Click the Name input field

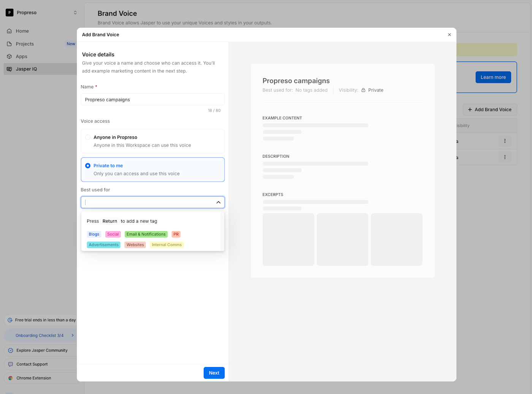[x=153, y=100]
